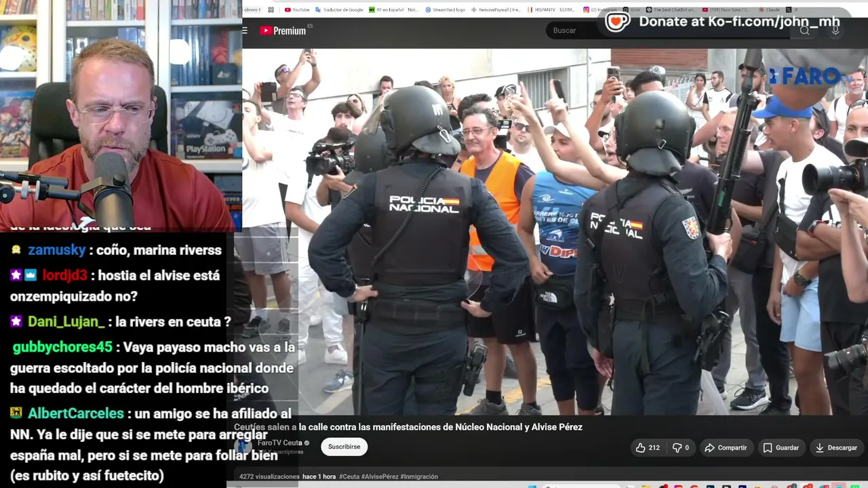Image resolution: width=868 pixels, height=488 pixels.
Task: Open the Paco Sanz bookmark
Action: tap(726, 9)
